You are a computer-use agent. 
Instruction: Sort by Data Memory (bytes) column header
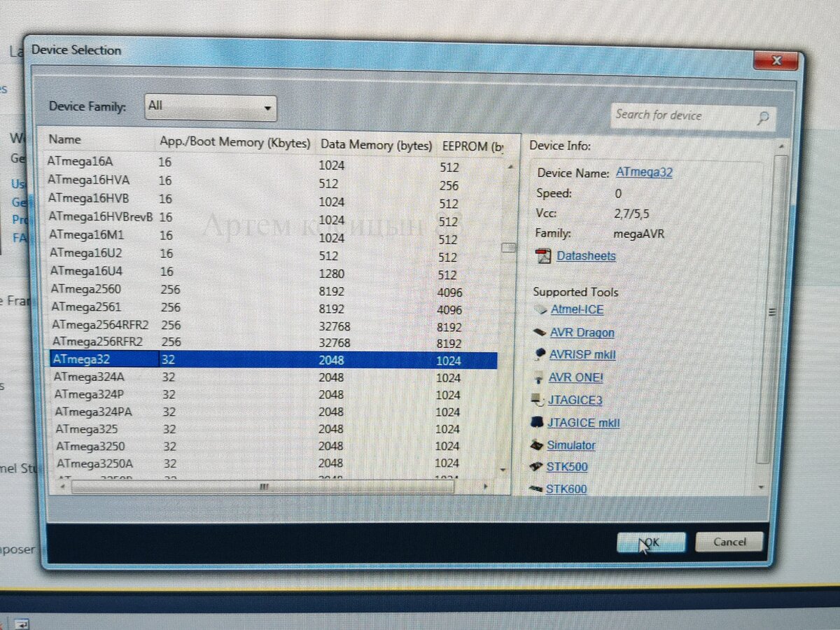376,145
